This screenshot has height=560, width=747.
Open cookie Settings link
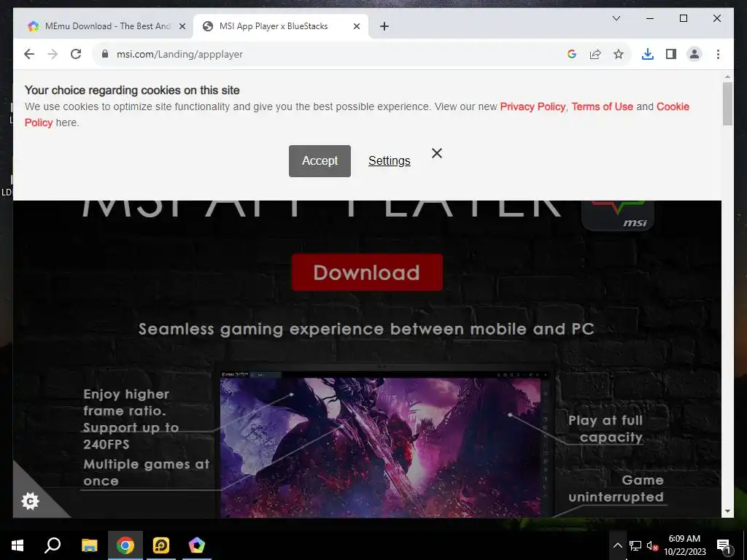click(x=390, y=161)
